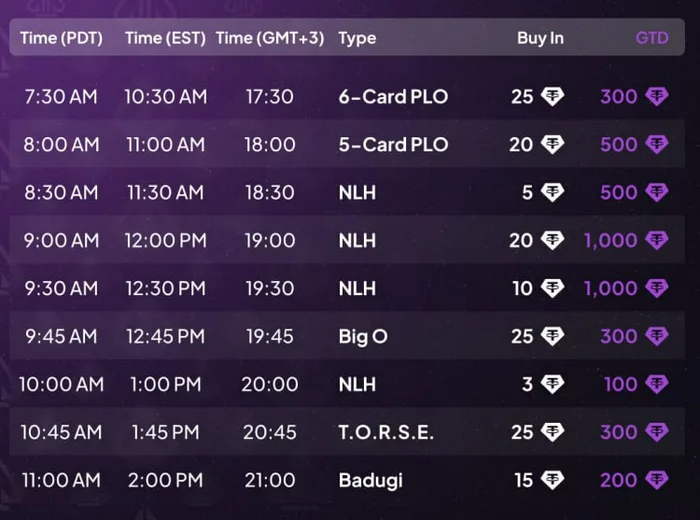Click the Buy In column header
The image size is (700, 520).
540,39
